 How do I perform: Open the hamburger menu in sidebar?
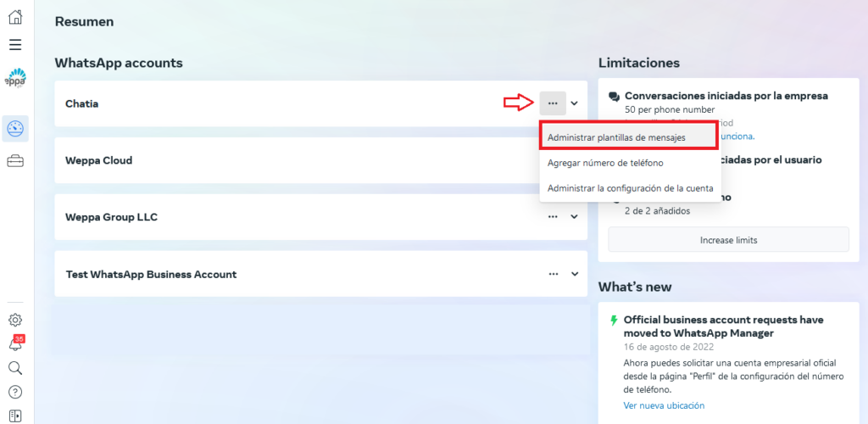coord(15,45)
